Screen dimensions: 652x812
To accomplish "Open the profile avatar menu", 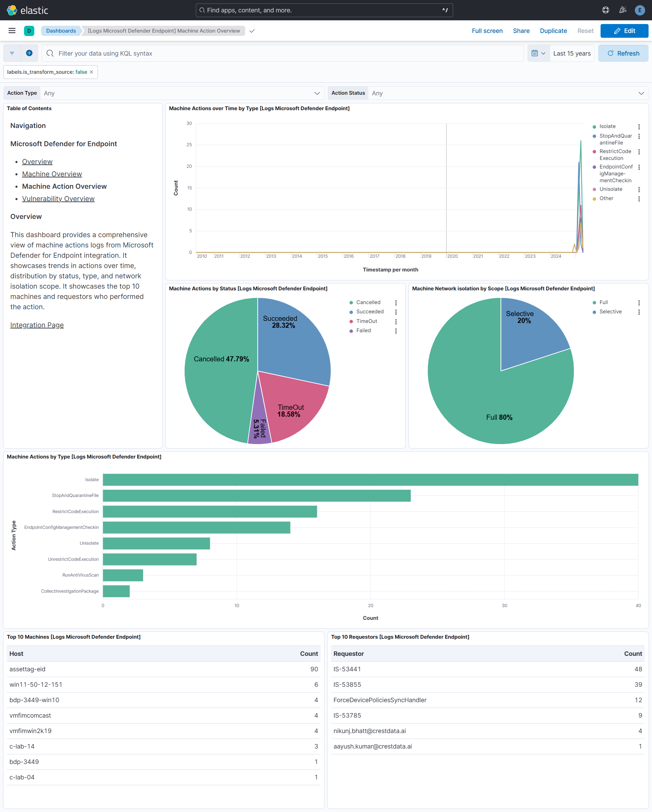I will 640,10.
